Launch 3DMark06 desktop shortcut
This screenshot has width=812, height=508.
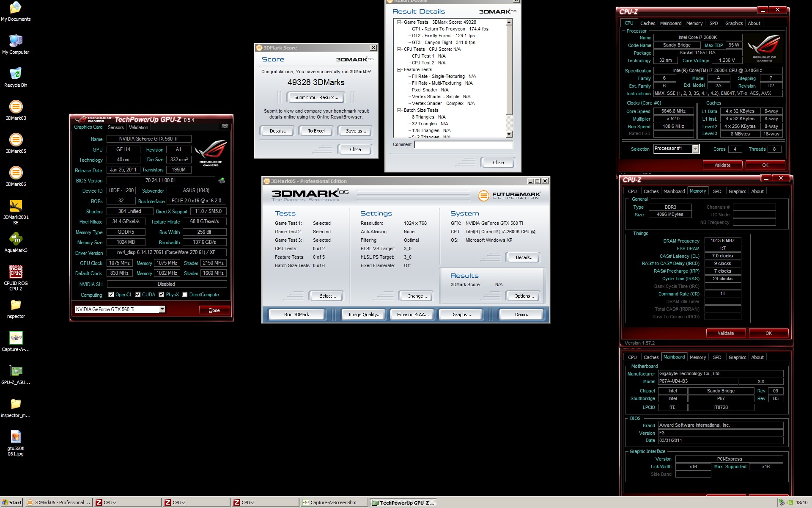pyautogui.click(x=16, y=173)
